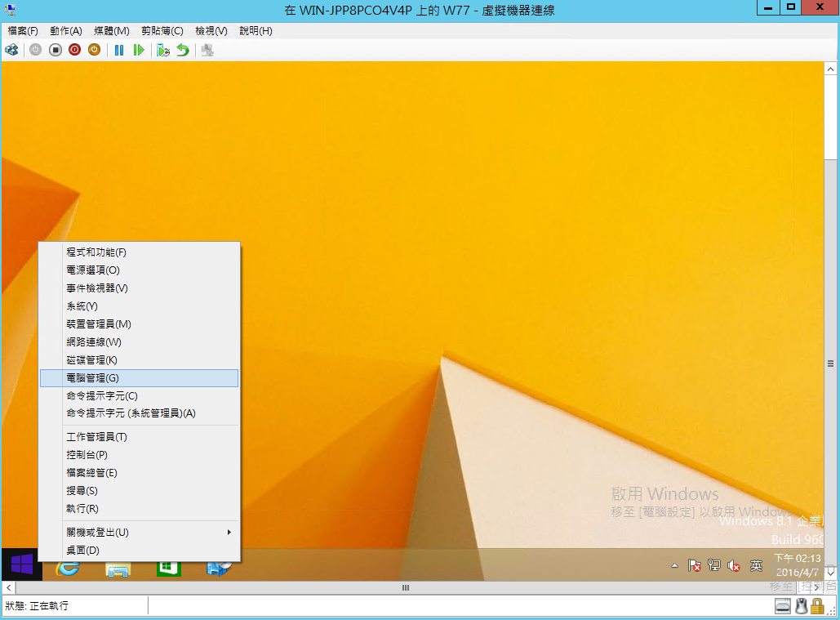This screenshot has height=620, width=840.
Task: Click the Turn Off virtual machine icon
Action: pyautogui.click(x=56, y=51)
